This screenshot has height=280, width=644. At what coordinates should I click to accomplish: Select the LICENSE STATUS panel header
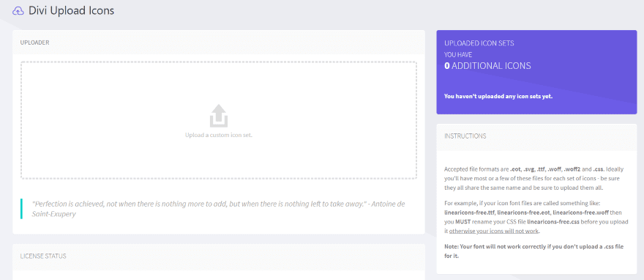(x=219, y=256)
